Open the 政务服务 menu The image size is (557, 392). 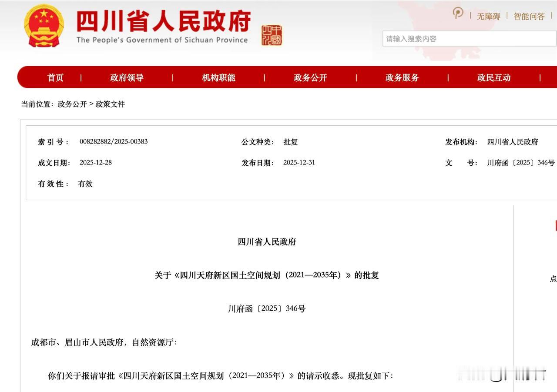pos(401,77)
